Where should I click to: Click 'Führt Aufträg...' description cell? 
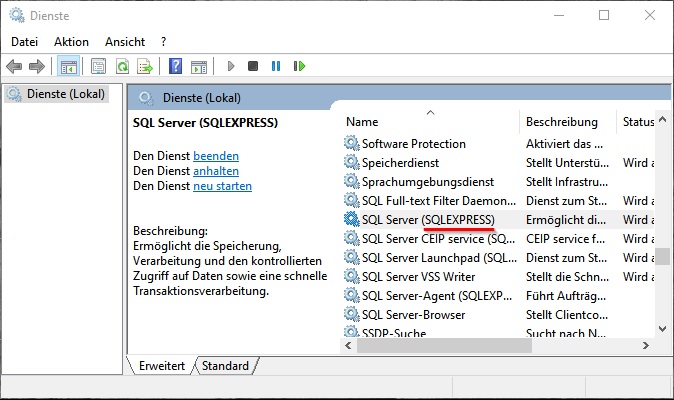[x=566, y=295]
